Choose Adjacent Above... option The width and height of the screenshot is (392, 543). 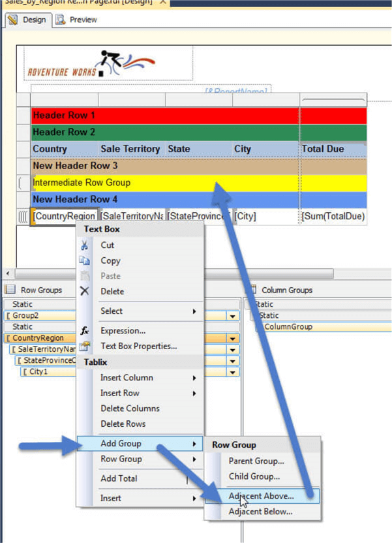coord(262,496)
